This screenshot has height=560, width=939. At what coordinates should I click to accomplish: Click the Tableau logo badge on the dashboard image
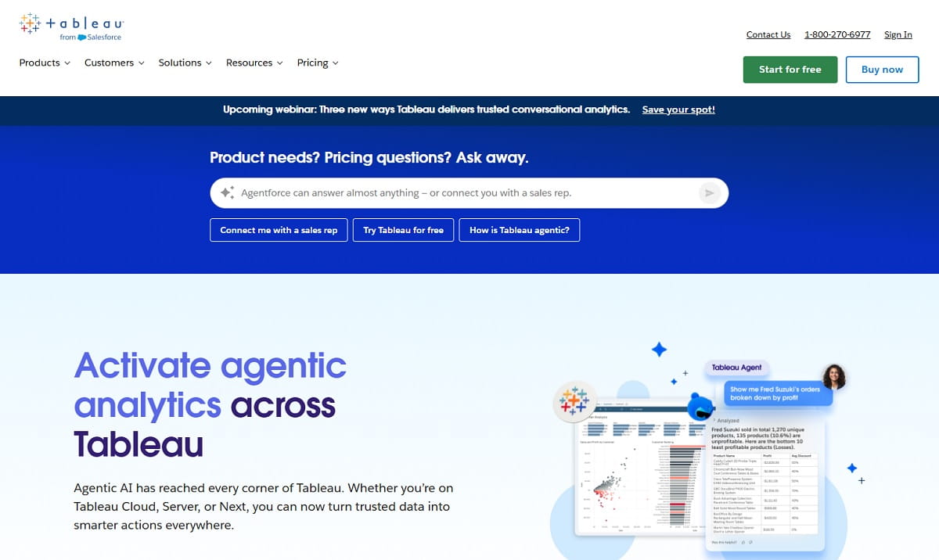[x=574, y=402]
